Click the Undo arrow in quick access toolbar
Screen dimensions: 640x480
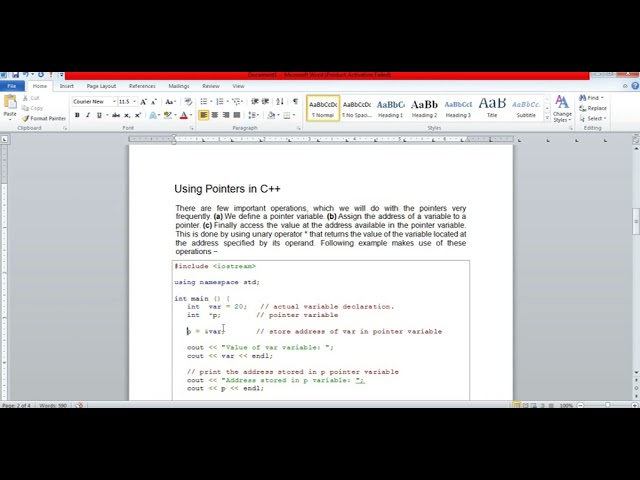coord(25,75)
